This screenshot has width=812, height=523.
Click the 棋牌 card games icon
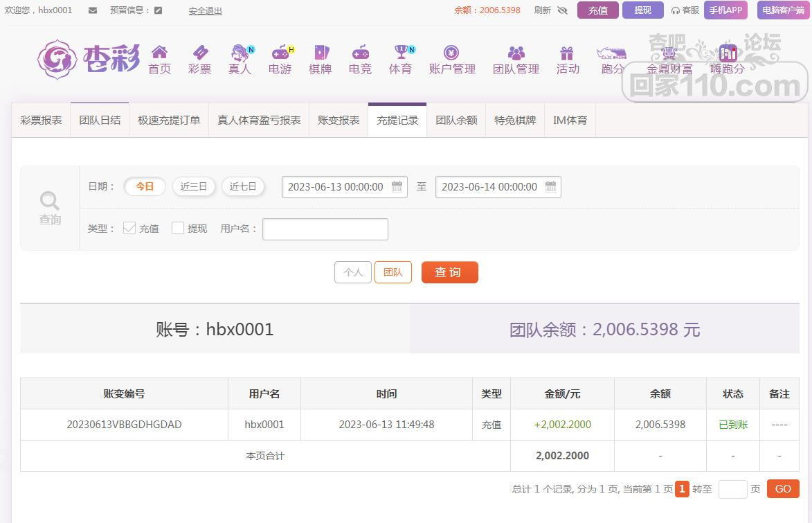click(x=320, y=53)
